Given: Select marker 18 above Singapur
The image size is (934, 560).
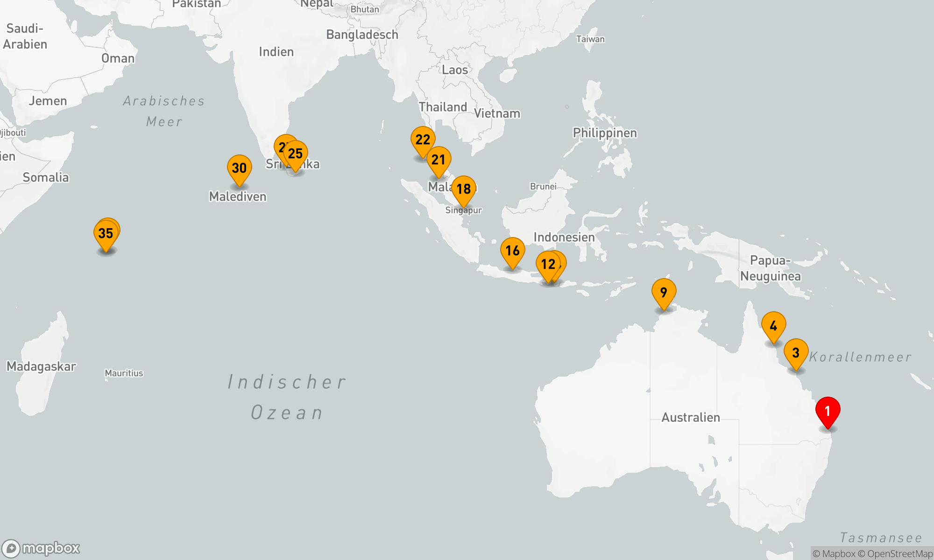Looking at the screenshot, I should click(x=463, y=189).
